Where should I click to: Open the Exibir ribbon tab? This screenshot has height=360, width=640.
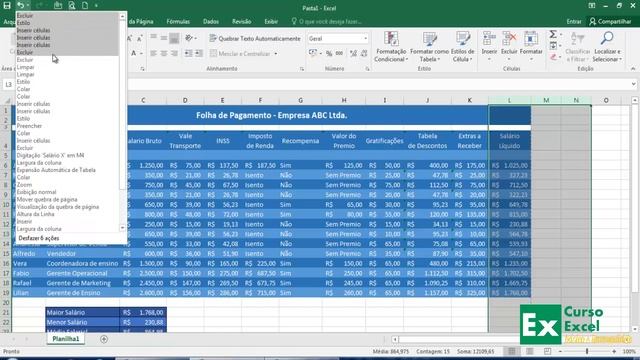[x=271, y=21]
